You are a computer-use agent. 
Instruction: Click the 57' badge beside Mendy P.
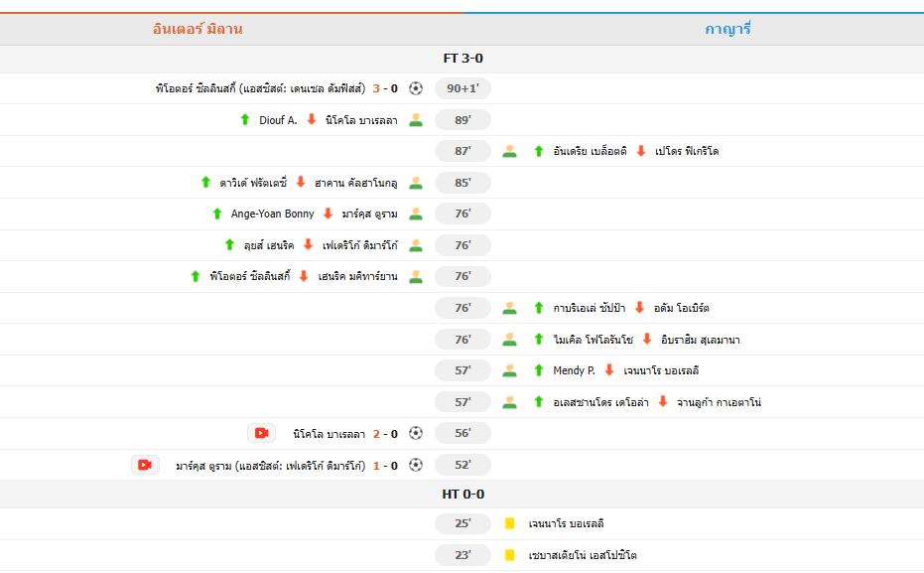(x=462, y=370)
